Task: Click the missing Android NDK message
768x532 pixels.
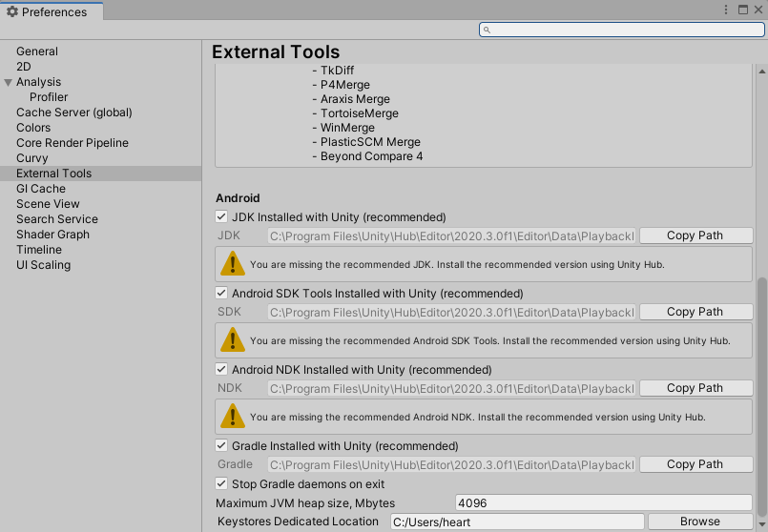Action: [478, 418]
